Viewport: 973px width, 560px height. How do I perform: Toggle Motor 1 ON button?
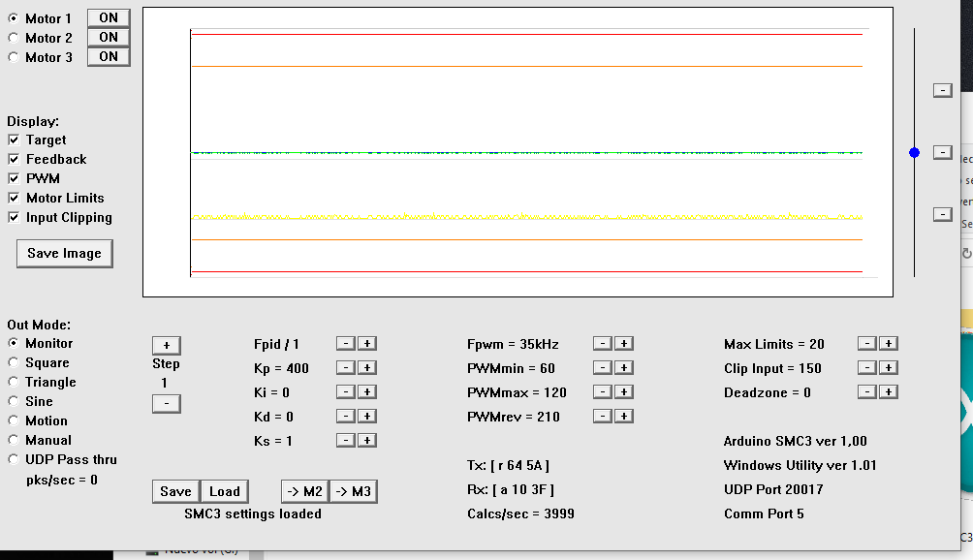click(109, 18)
